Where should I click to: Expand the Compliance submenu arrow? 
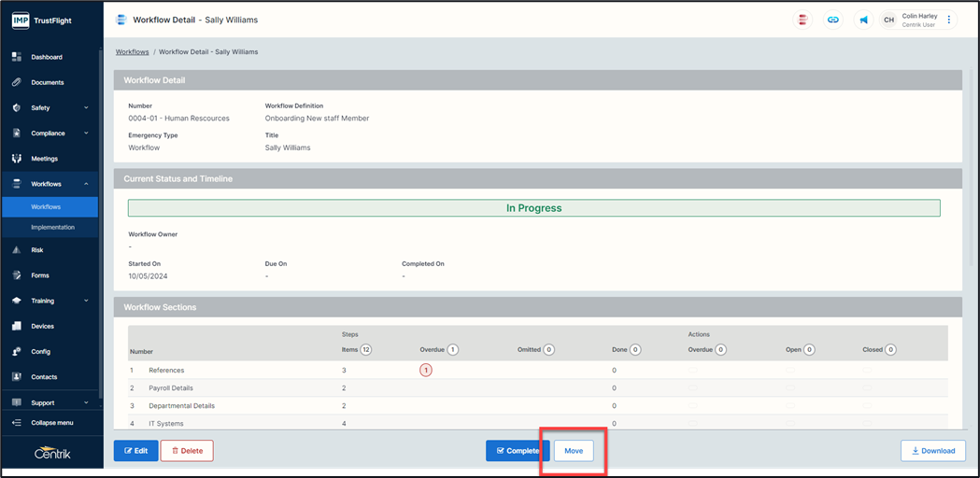tap(86, 134)
